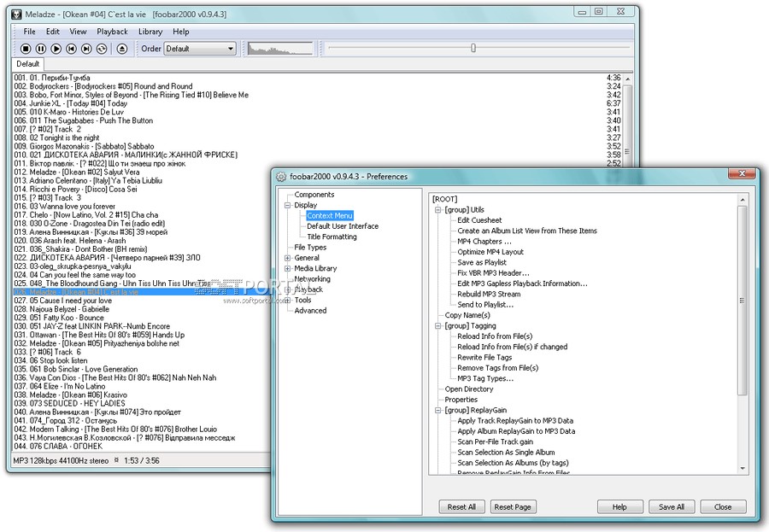This screenshot has height=532, width=769.
Task: Start playback with the Play button
Action: (x=56, y=49)
